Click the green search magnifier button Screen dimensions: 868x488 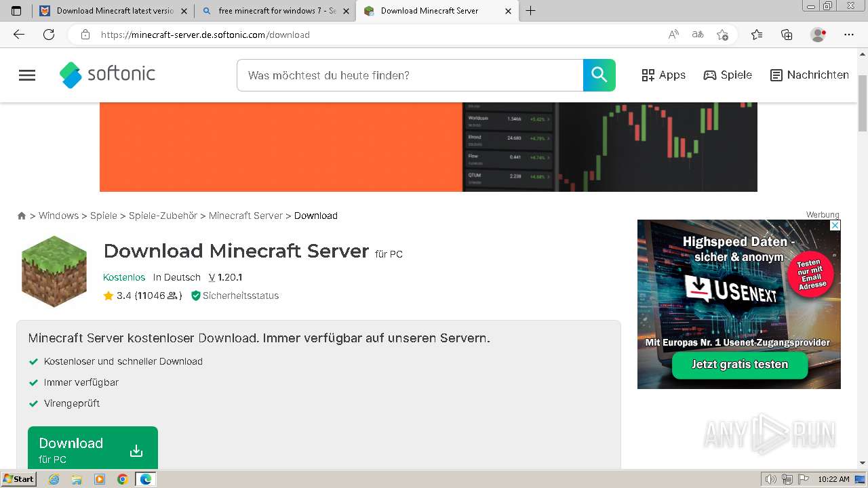599,75
